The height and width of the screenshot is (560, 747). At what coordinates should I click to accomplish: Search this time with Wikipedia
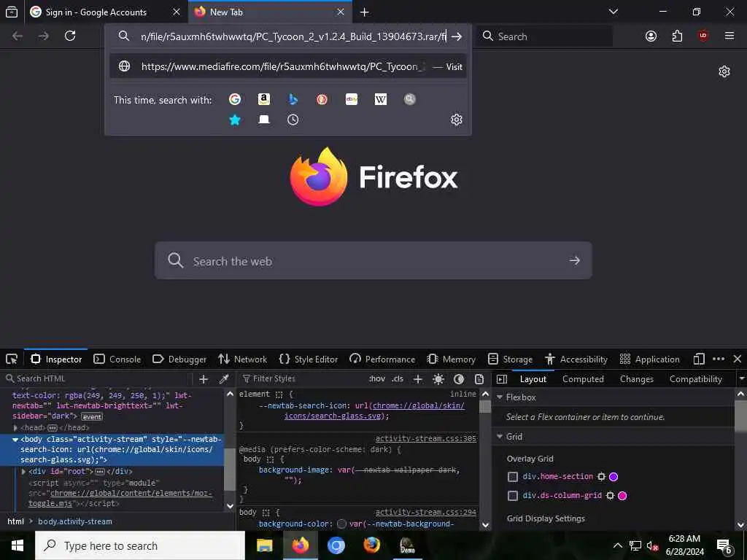point(381,99)
